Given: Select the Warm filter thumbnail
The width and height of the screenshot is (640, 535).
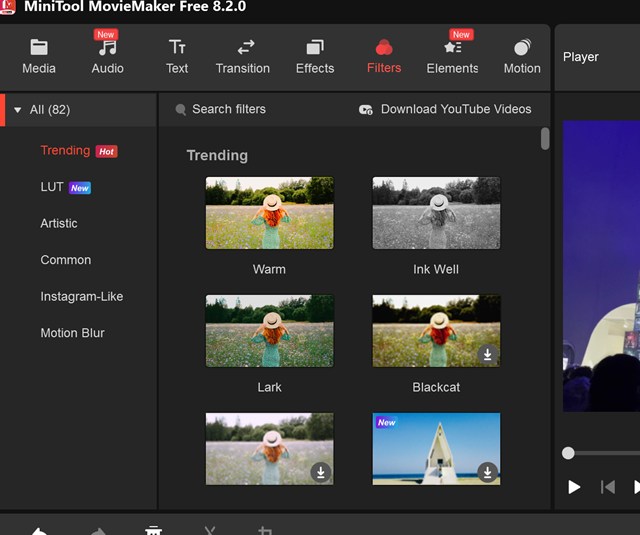Looking at the screenshot, I should (x=269, y=213).
